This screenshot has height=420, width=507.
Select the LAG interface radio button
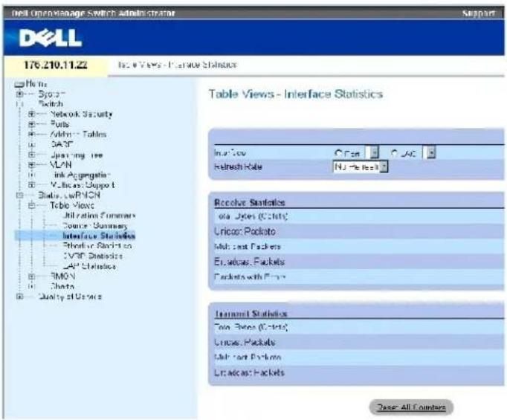click(394, 153)
